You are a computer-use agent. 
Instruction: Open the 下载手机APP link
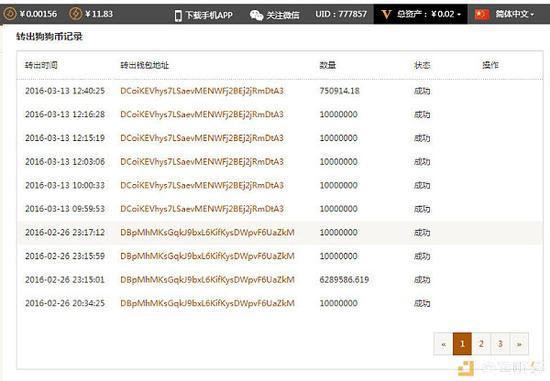[x=209, y=15]
